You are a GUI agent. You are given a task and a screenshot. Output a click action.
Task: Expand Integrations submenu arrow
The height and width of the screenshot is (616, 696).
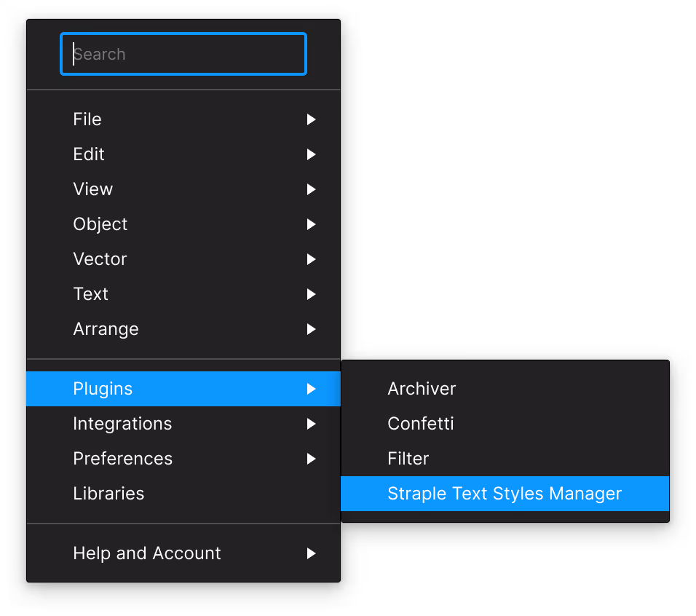pyautogui.click(x=311, y=424)
